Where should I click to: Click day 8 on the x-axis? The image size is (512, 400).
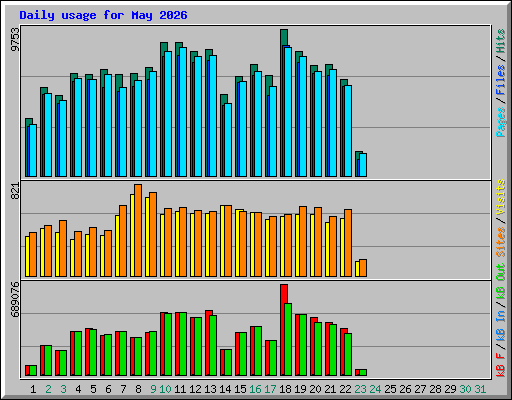138,389
